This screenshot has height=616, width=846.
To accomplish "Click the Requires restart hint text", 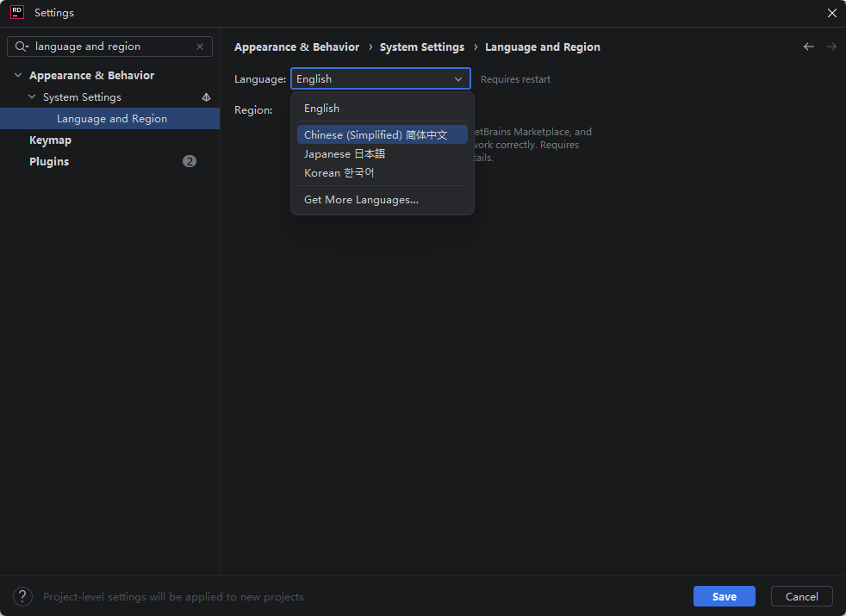I will (515, 79).
